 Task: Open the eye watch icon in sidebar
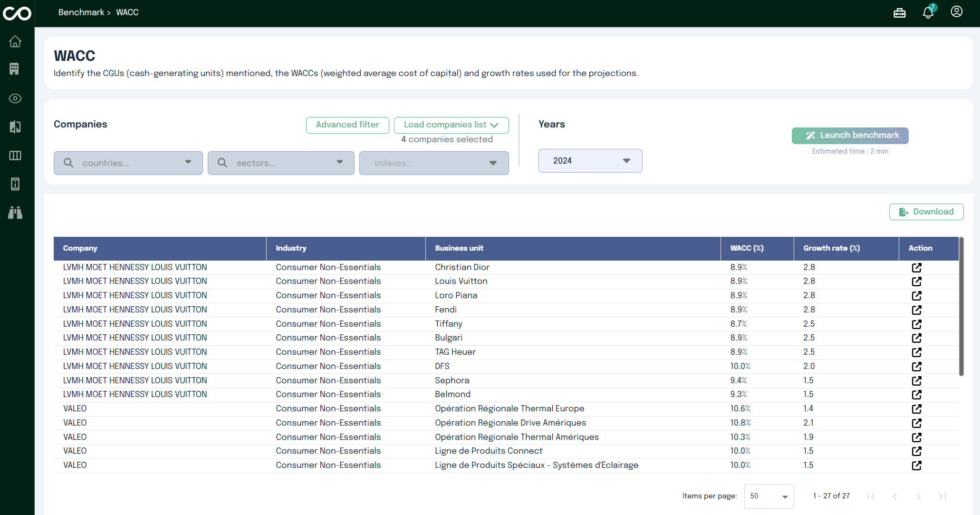15,98
